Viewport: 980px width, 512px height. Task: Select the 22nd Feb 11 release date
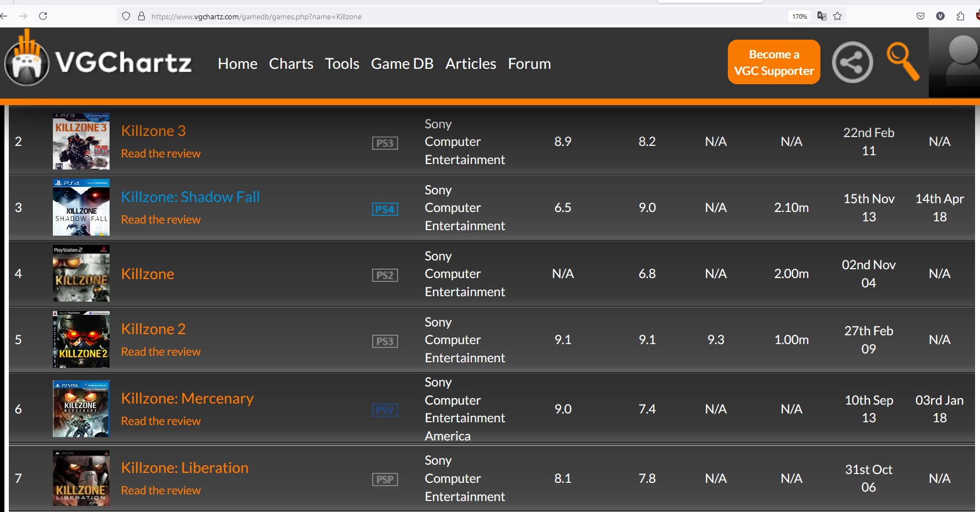tap(869, 141)
